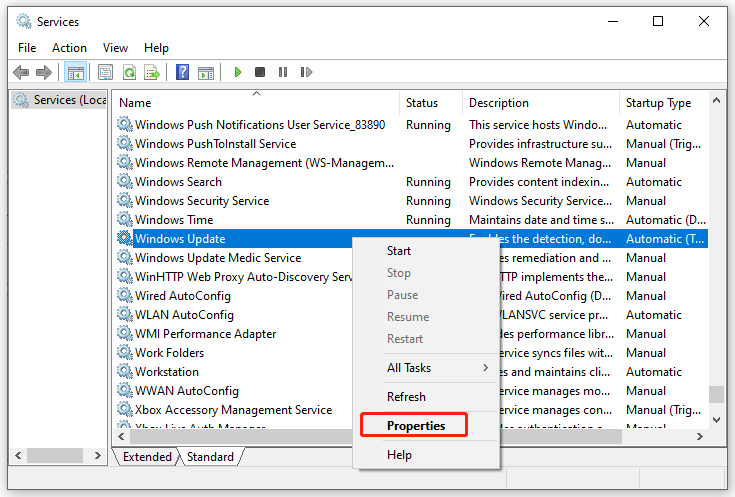Expand All Tasks submenu in context menu
Image resolution: width=735 pixels, height=497 pixels.
[427, 368]
